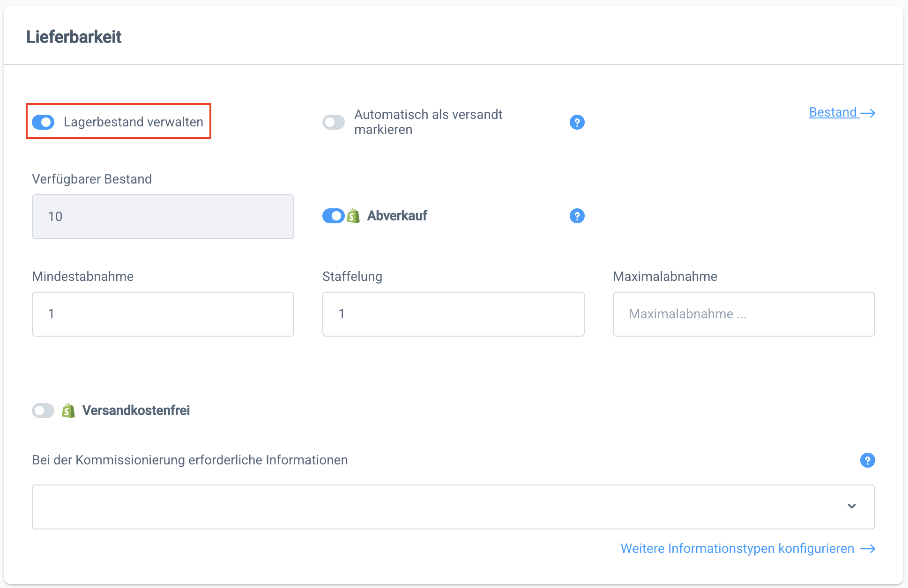Click Shopify bag icon beside Versandkostenfrei
Viewport: 908px width, 588px height.
coord(68,411)
